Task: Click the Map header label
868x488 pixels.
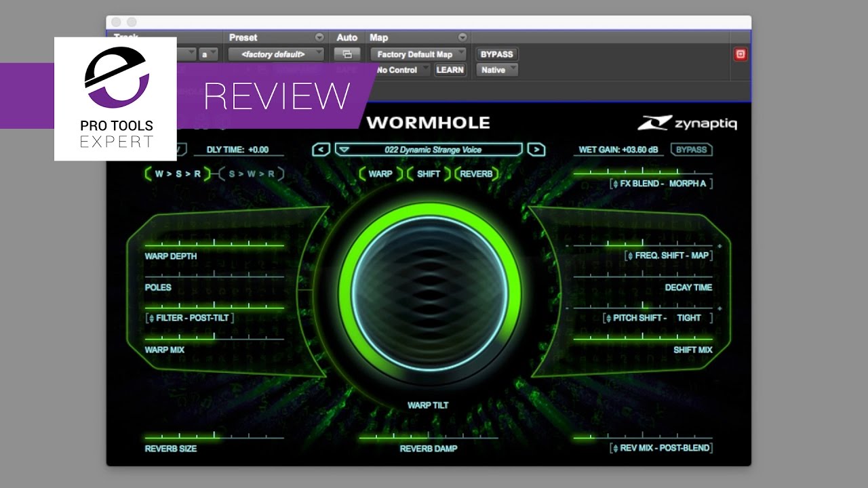Action: pyautogui.click(x=378, y=37)
